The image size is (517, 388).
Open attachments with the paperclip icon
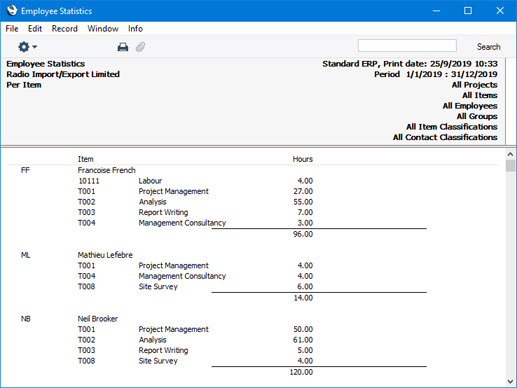coord(140,47)
